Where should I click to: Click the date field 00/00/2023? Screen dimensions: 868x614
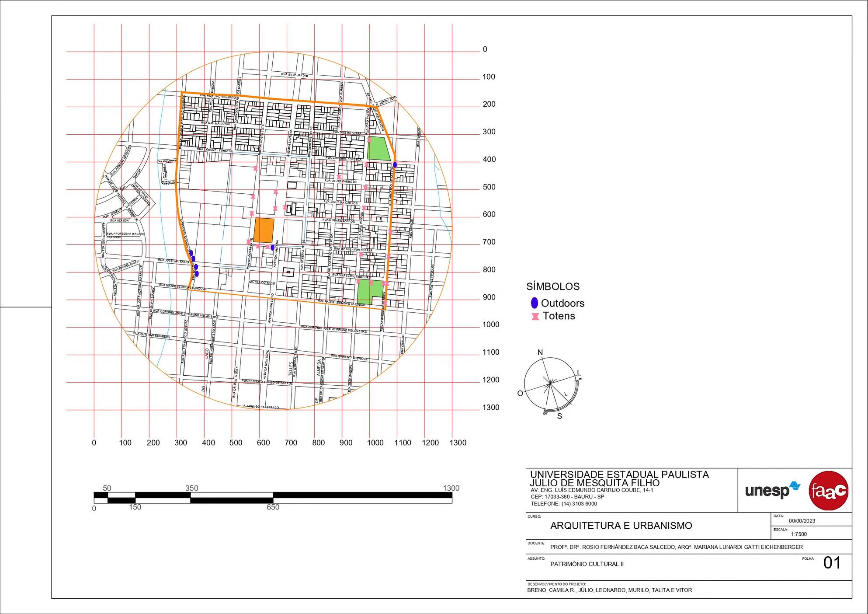pyautogui.click(x=802, y=521)
